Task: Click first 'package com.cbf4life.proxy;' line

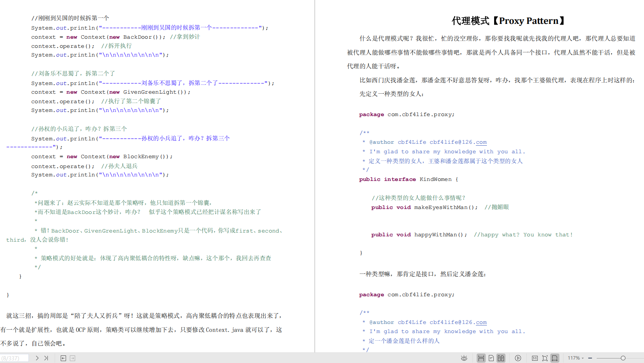Action: [406, 115]
